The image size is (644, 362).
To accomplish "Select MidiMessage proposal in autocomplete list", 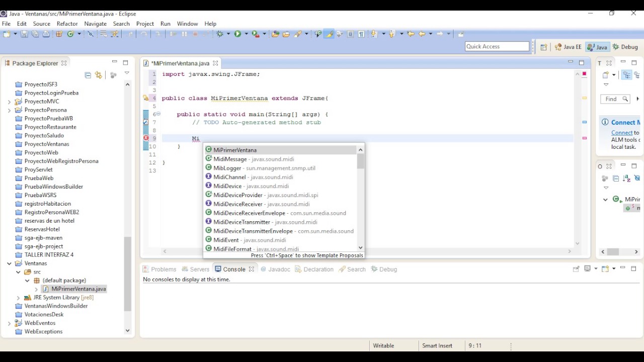I will click(280, 159).
